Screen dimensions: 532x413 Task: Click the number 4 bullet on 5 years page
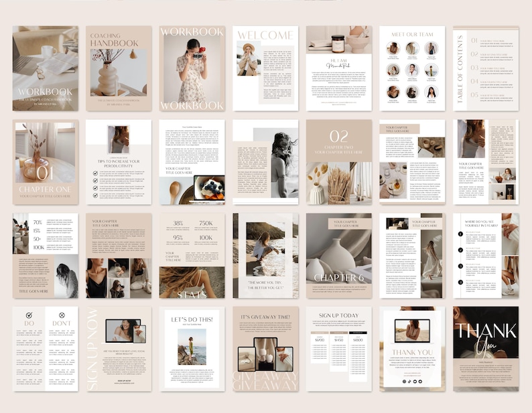[x=460, y=282]
